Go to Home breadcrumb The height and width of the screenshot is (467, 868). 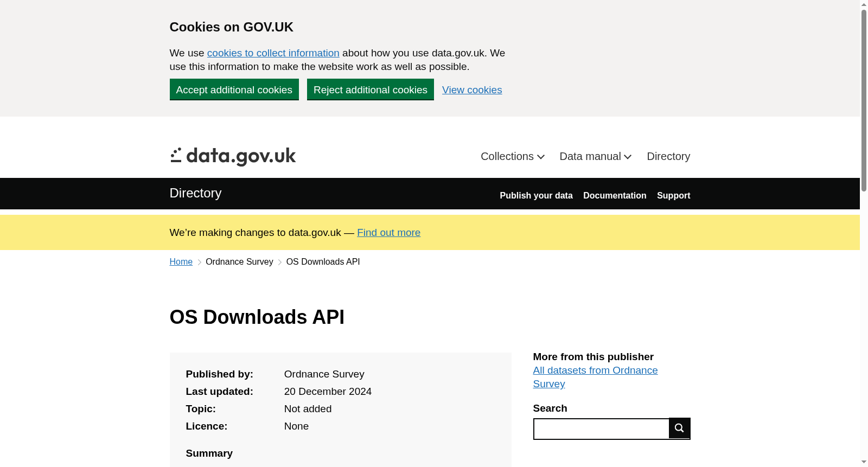point(181,262)
